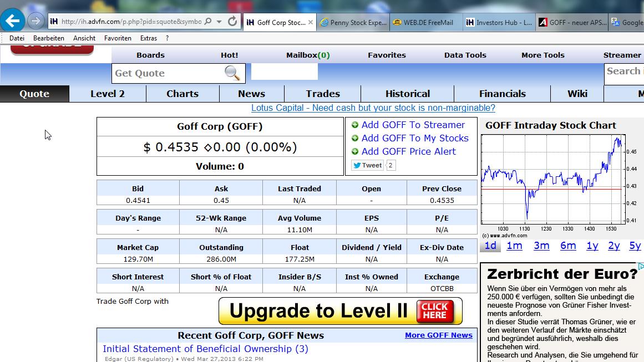Open the Ansicht menu
644x362 pixels.
point(84,38)
